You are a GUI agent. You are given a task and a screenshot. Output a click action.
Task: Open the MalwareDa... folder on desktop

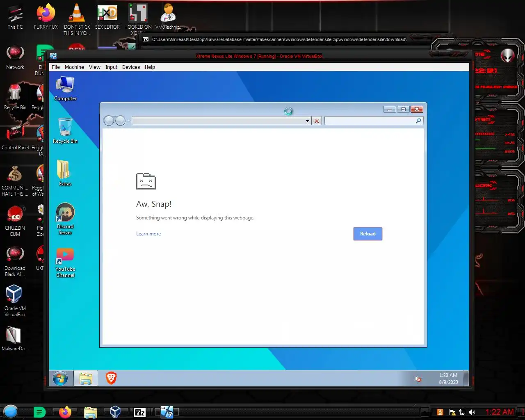click(15, 339)
